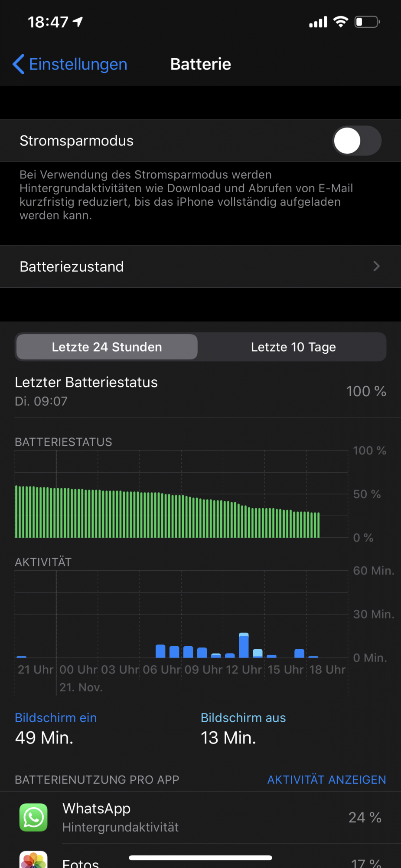Switch to the Letzte 10 Tage tab
Screen dimensions: 401x868
point(293,347)
